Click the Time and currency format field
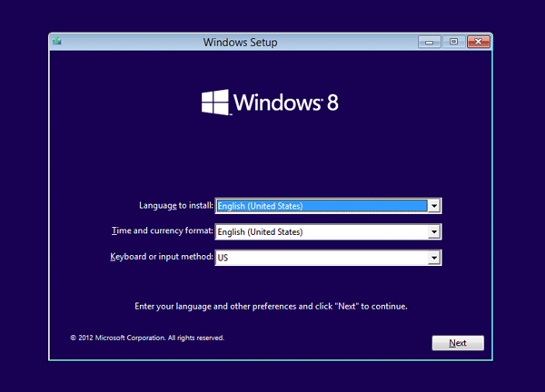The height and width of the screenshot is (392, 545). pos(321,232)
